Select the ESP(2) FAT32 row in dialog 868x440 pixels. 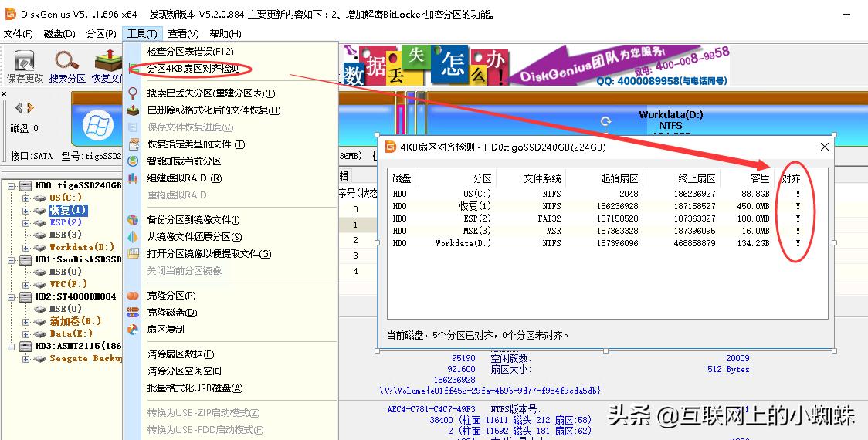coord(607,218)
